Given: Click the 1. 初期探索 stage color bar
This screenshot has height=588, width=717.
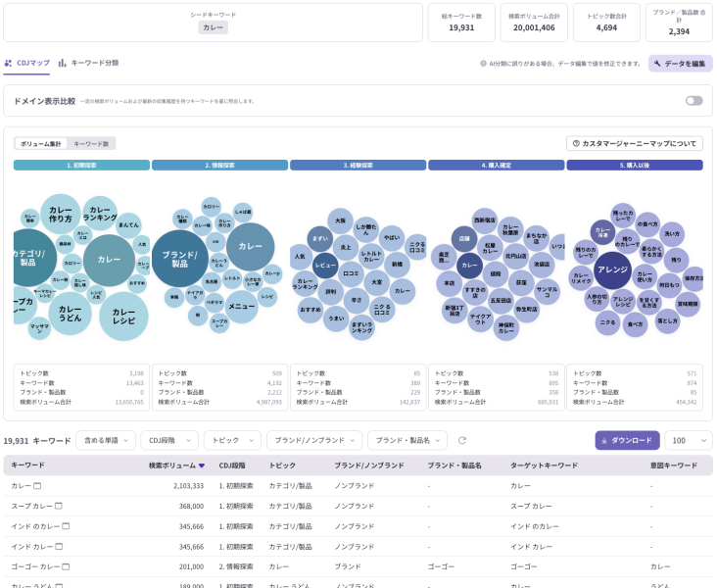Looking at the screenshot, I should [81, 166].
